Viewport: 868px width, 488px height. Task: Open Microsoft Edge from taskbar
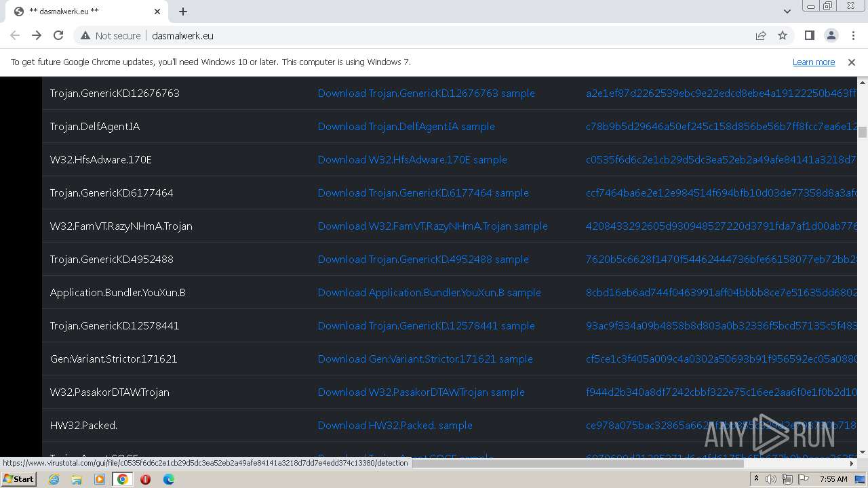pos(168,479)
